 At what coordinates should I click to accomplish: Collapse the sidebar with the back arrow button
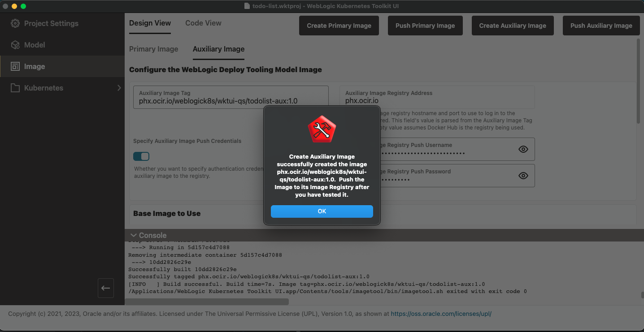[106, 288]
